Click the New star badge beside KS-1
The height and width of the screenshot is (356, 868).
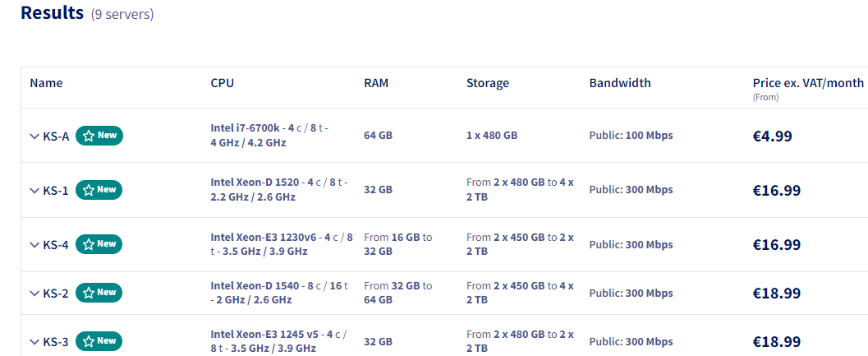[x=99, y=190]
